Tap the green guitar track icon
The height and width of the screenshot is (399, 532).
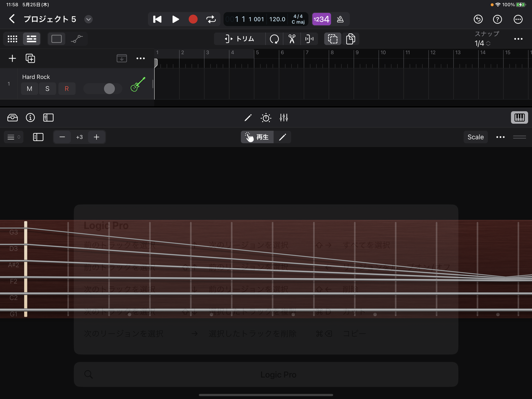point(138,84)
